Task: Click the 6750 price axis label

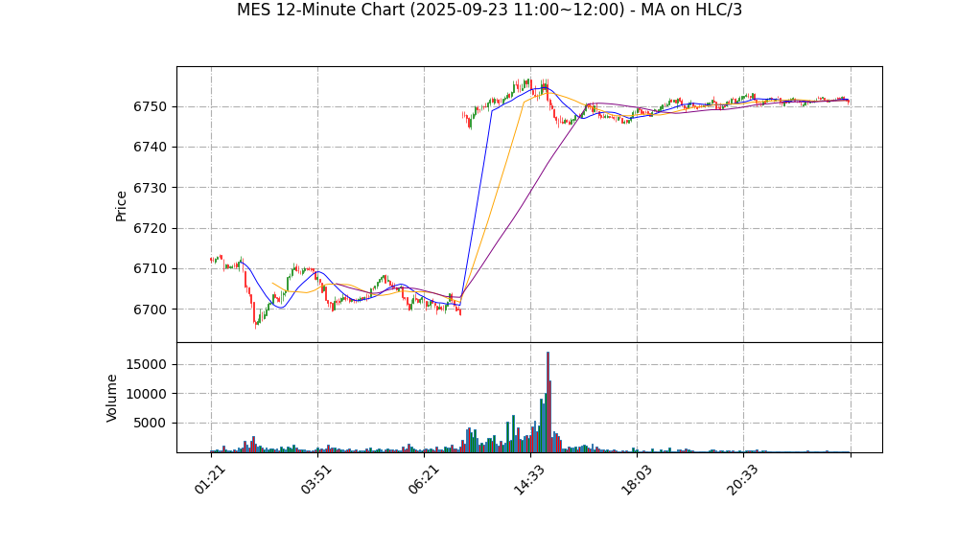Action: coord(150,106)
